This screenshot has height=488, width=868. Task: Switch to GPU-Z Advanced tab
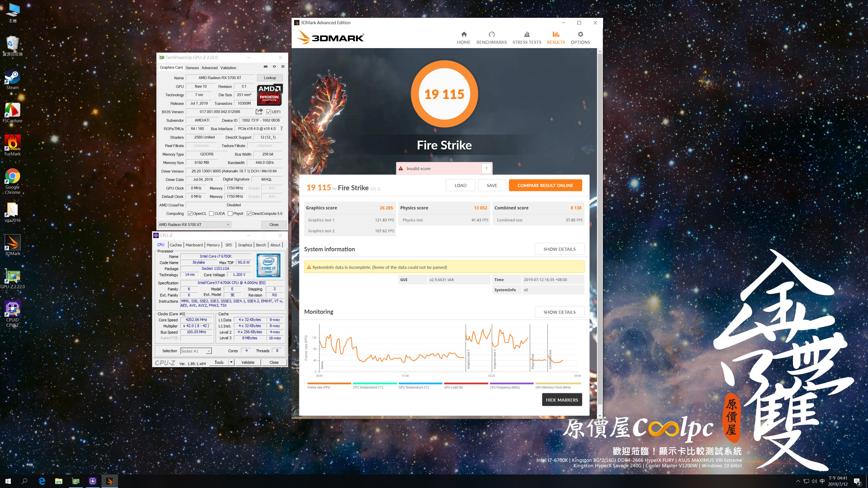[210, 68]
